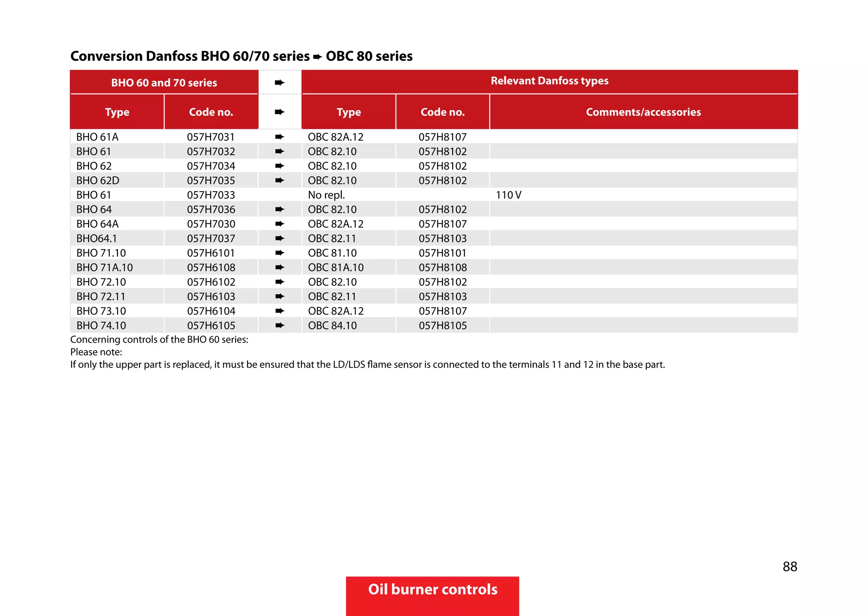Click the arrow icon in the BHO 72.10 row
Viewport: 868px width, 616px height.
[x=279, y=282]
